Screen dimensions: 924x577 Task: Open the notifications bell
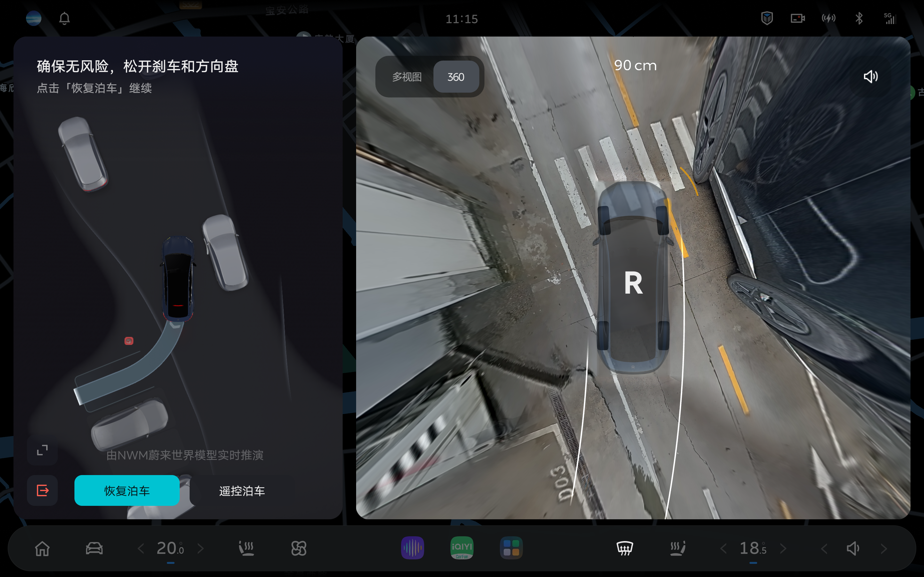[64, 18]
